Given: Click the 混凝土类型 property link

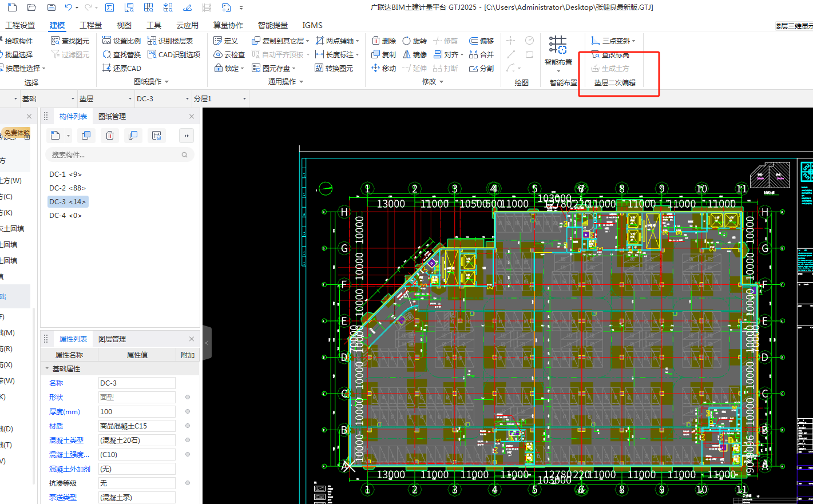Looking at the screenshot, I should pyautogui.click(x=66, y=440).
